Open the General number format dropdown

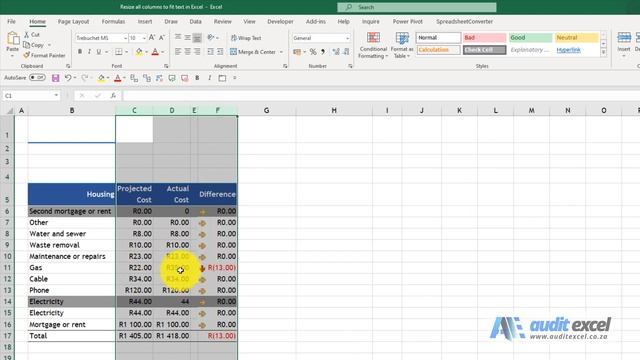coord(347,38)
